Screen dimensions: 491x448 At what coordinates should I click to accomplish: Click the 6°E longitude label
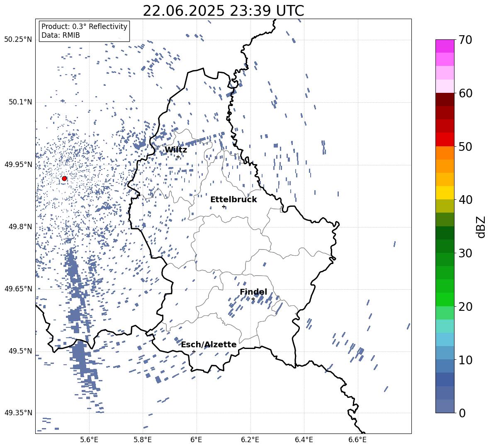click(x=196, y=440)
